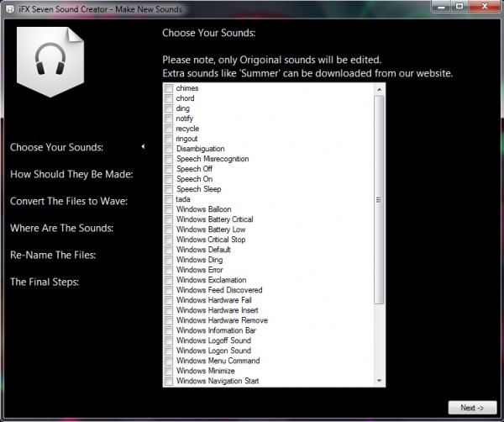
Task: Click the arrow beside Choose Your Sounds
Action: click(143, 146)
